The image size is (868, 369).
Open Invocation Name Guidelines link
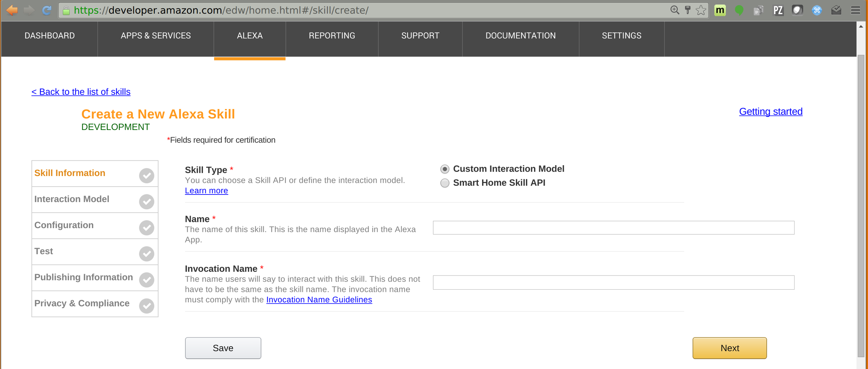tap(319, 300)
